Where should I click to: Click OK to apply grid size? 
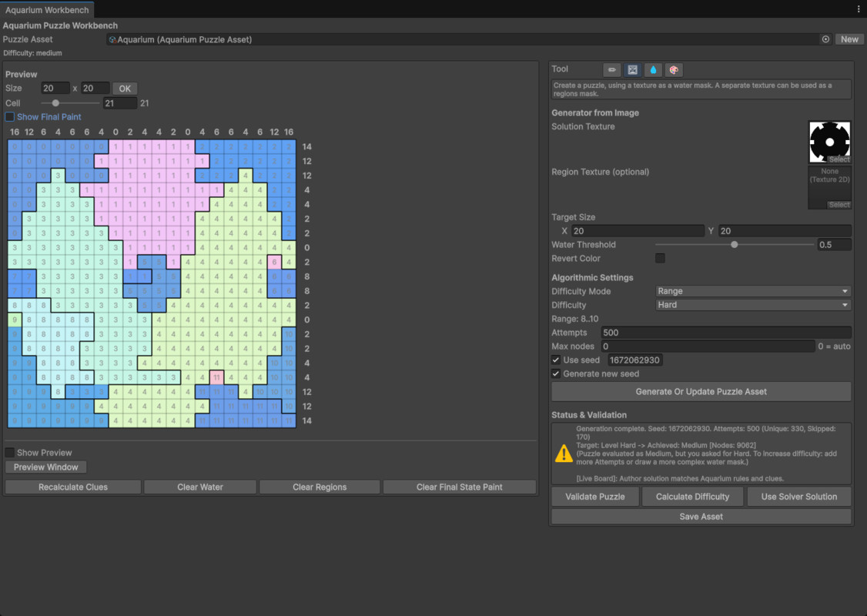click(x=125, y=89)
